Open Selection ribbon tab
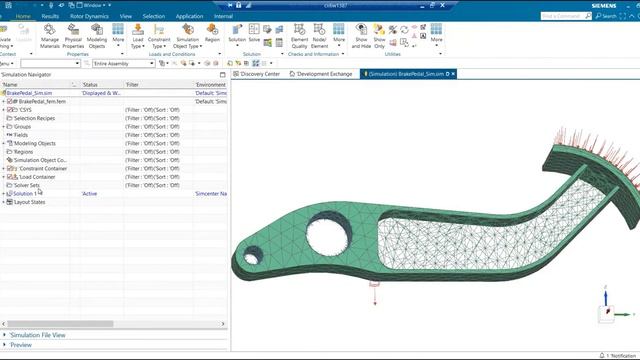640x360 pixels. point(153,16)
